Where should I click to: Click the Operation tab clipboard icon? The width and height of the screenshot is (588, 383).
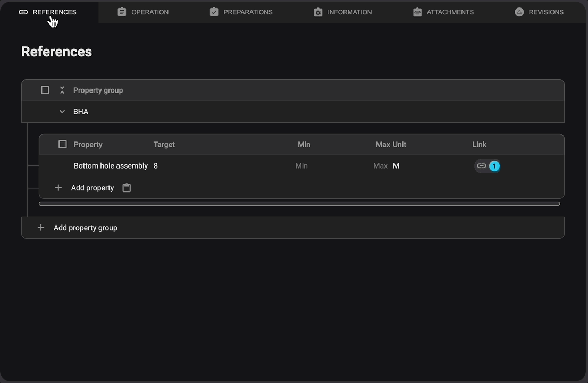[x=122, y=12]
